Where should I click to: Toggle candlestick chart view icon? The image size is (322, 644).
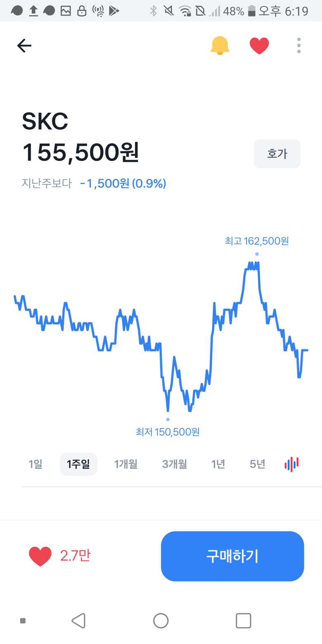292,464
